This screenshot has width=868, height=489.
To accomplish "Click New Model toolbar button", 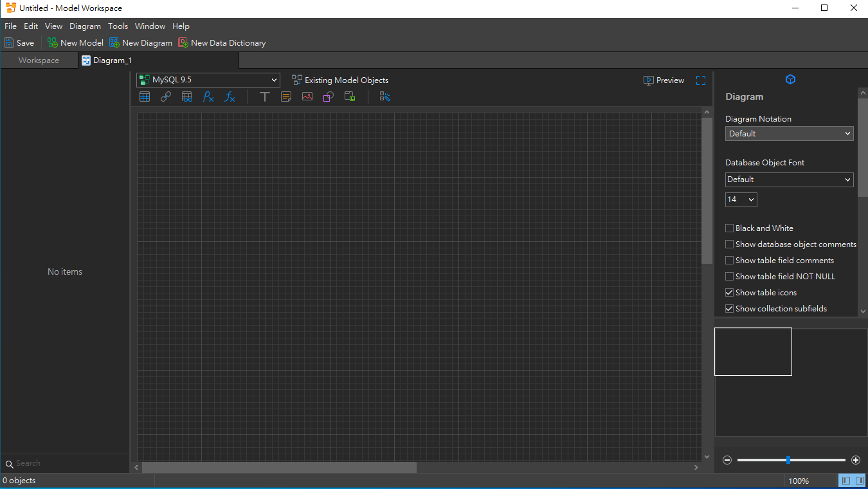I will (x=75, y=43).
